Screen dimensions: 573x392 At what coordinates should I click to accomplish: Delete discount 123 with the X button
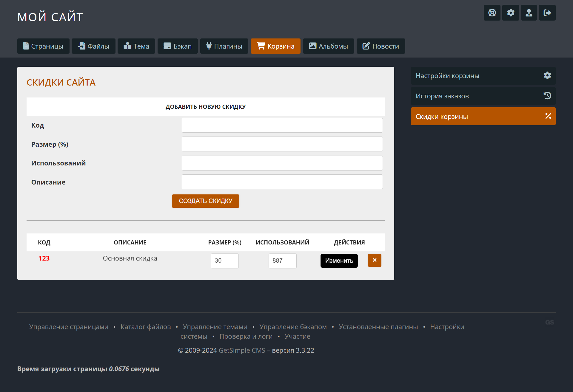pyautogui.click(x=375, y=260)
